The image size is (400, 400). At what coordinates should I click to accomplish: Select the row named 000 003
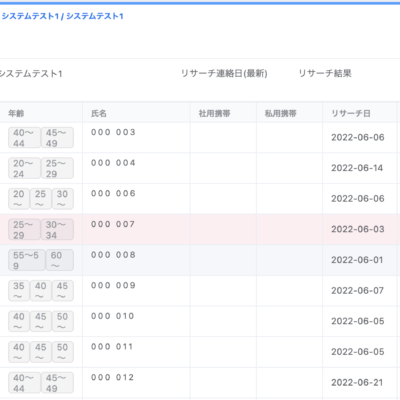[200, 138]
